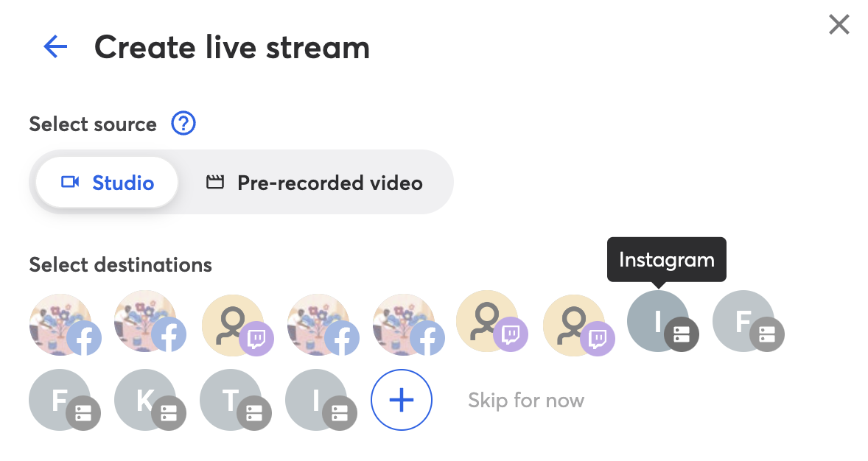Go back using the blue arrow
This screenshot has height=461, width=868.
click(x=55, y=46)
